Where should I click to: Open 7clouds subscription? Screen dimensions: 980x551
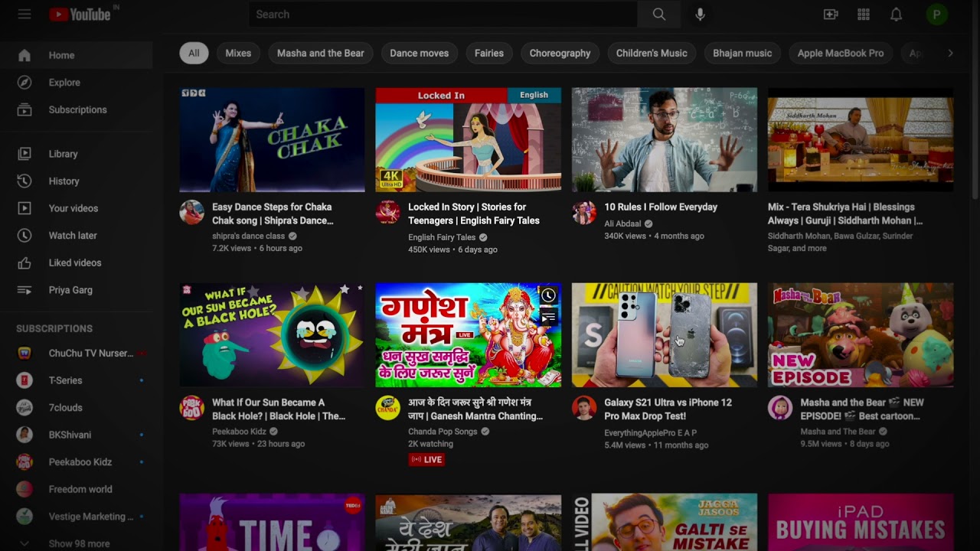pyautogui.click(x=77, y=408)
